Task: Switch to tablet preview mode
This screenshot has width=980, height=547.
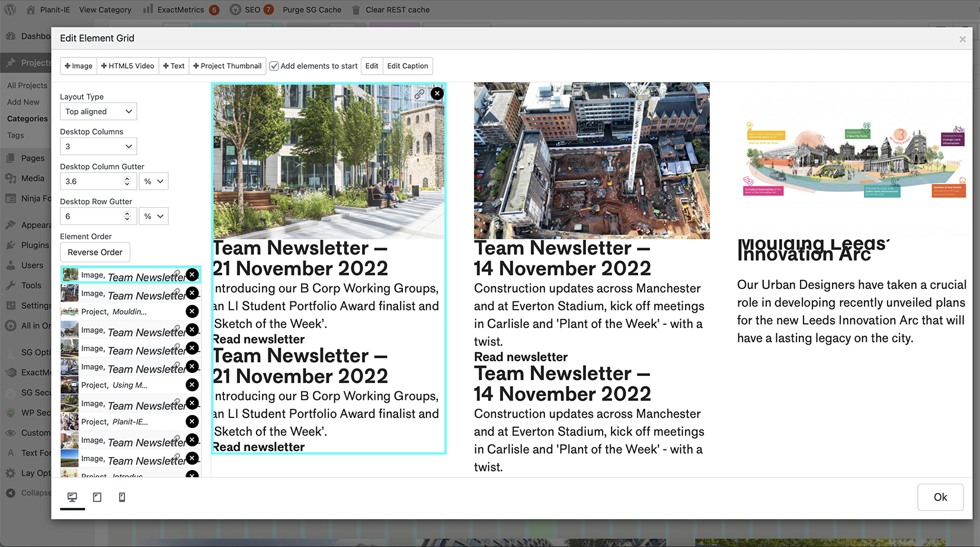Action: [x=97, y=497]
